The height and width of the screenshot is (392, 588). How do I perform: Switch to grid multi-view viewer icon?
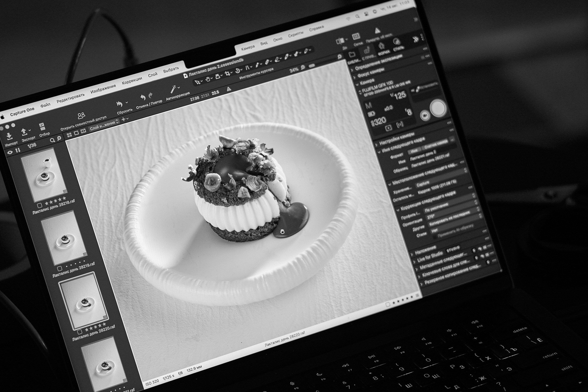tap(69, 135)
